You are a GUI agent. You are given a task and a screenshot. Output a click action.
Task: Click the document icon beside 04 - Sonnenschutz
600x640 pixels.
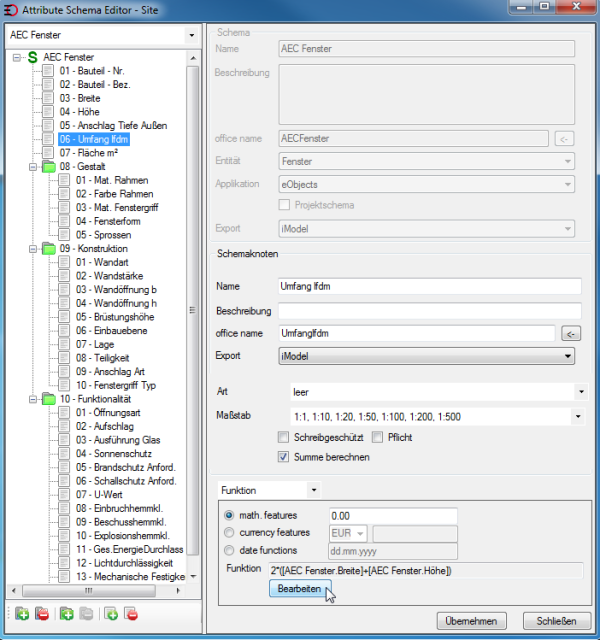point(64,453)
